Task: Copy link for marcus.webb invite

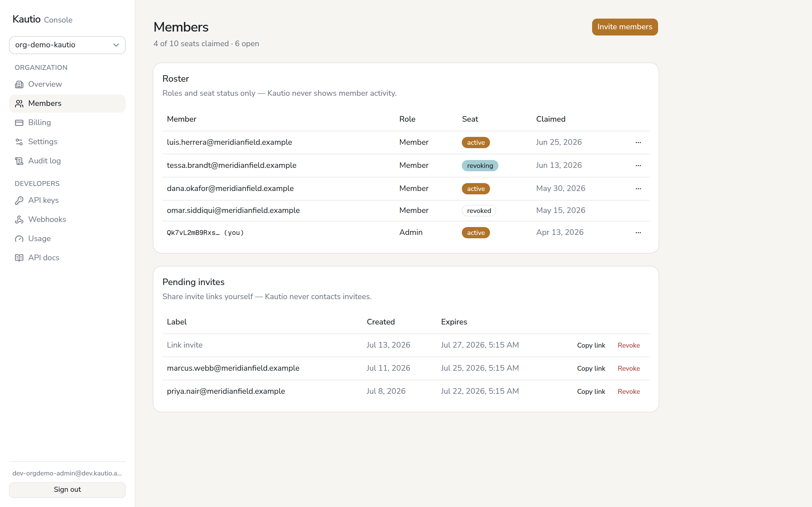Action: click(x=591, y=368)
